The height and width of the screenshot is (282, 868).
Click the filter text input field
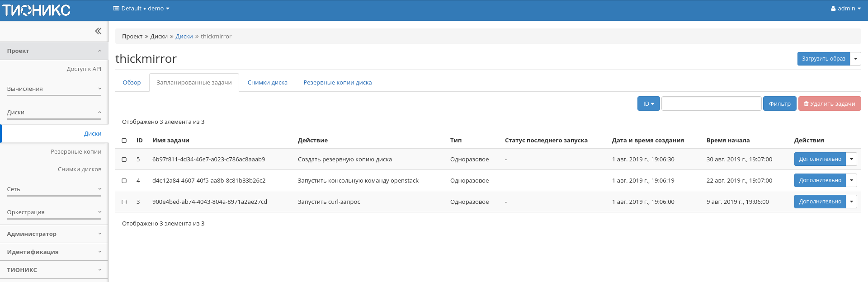pyautogui.click(x=711, y=104)
